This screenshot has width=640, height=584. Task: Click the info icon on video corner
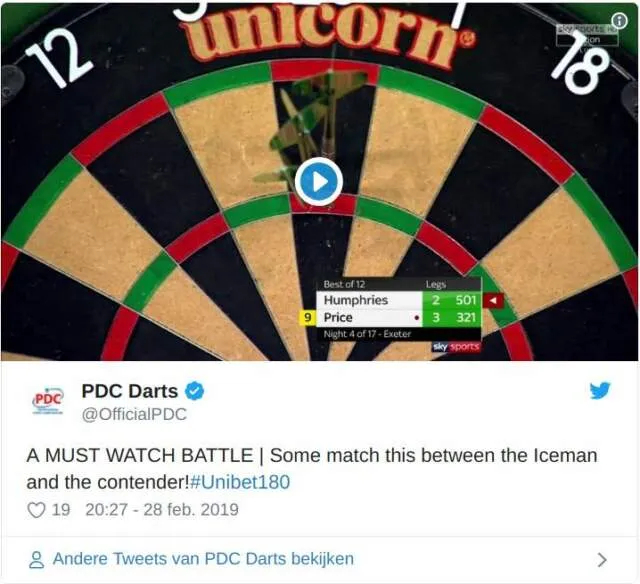tap(619, 20)
